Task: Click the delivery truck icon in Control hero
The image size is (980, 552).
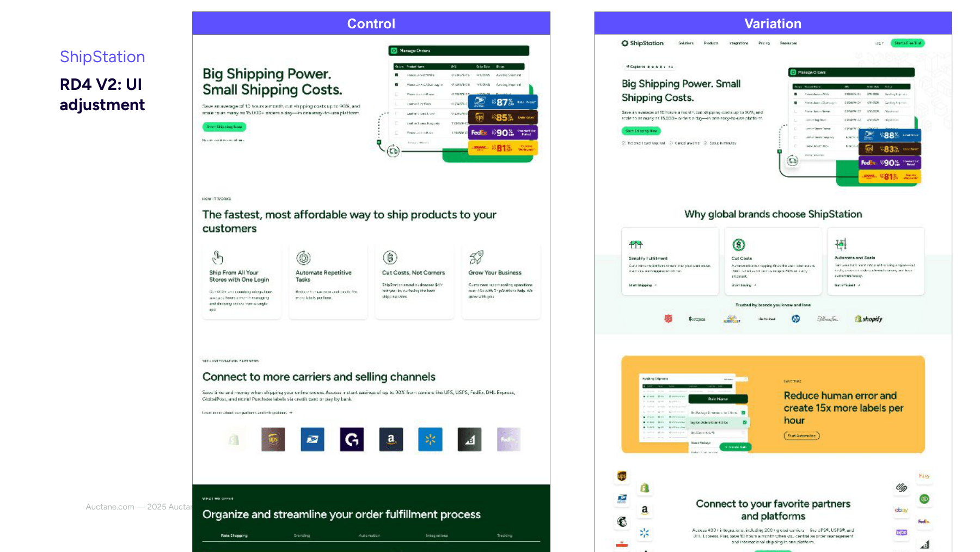Action: pyautogui.click(x=393, y=151)
